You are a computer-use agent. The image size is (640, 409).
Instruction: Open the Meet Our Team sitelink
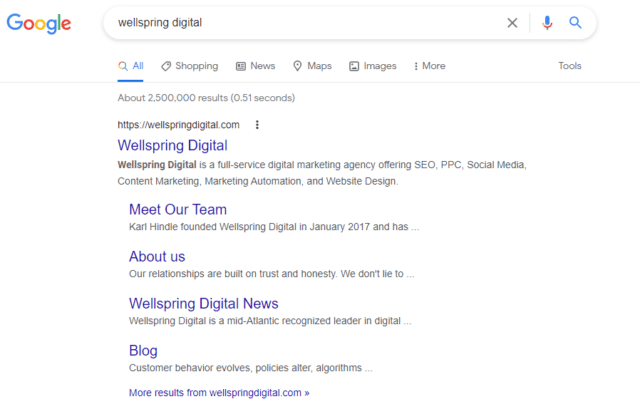(178, 209)
